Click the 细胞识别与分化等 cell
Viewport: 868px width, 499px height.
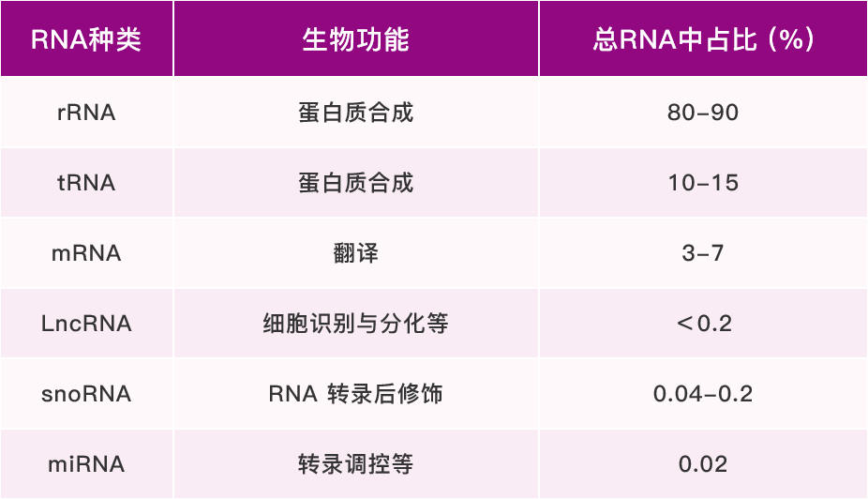tap(355, 324)
